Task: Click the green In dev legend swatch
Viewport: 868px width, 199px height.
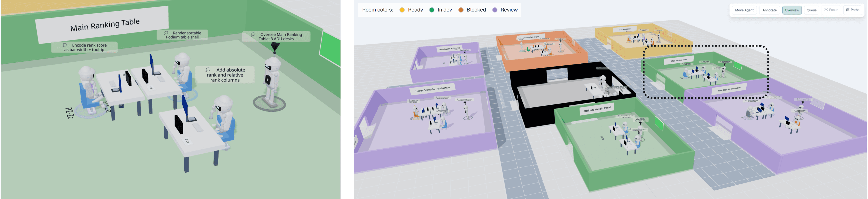Action: coord(432,10)
